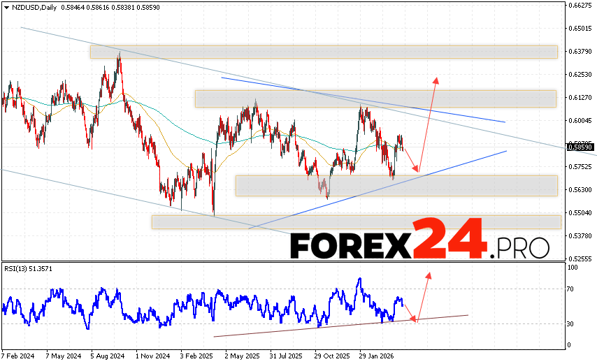Click the 5 Aug 2024 date label
This screenshot has width=597, height=364.
tap(108, 356)
